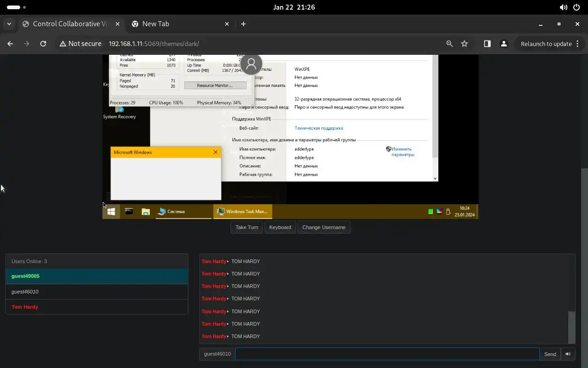
Task: Click the chat log scrollbar thumb
Action: coord(571,327)
